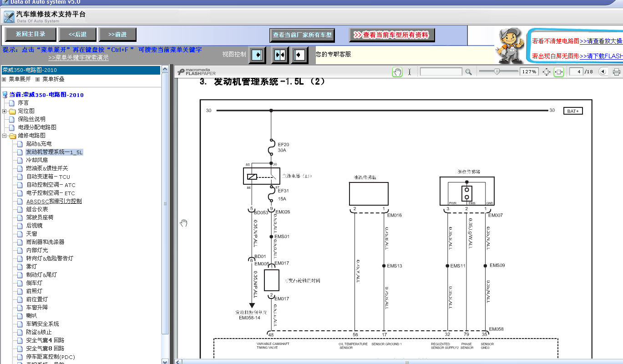The image size is (623, 364).
Task: Click the current page number field
Action: 577,72
